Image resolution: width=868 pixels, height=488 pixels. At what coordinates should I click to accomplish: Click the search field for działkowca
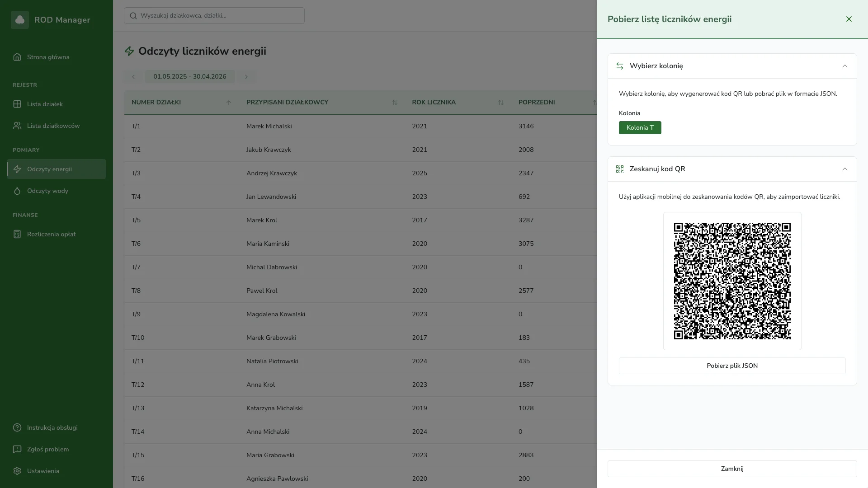point(214,15)
